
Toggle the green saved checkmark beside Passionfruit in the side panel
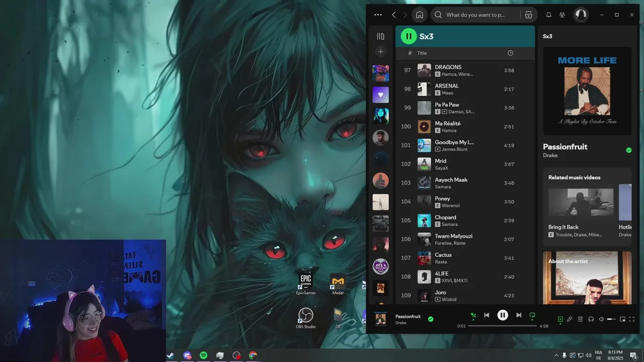click(628, 150)
